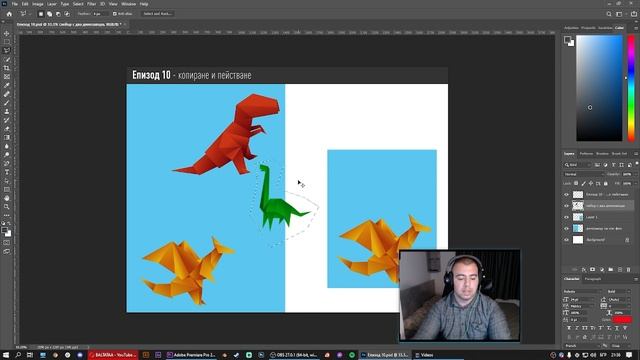Select the Rectangle shape tool
The image size is (640, 360).
7,189
